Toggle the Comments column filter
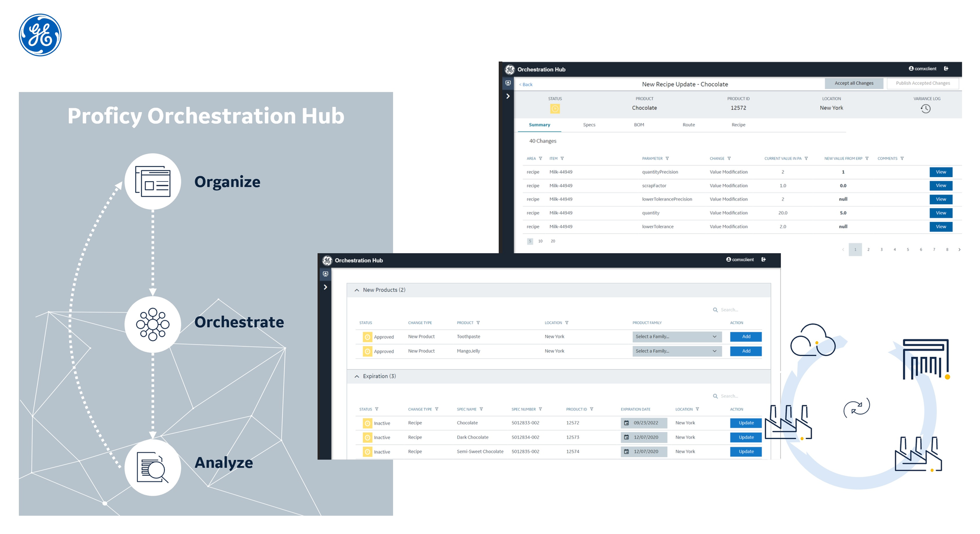 coord(903,158)
